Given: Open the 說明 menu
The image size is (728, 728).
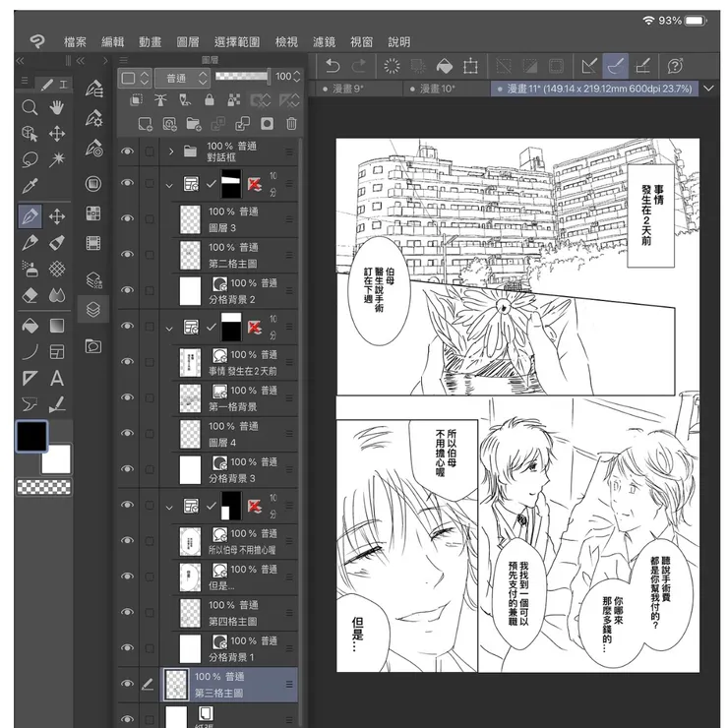Looking at the screenshot, I should 399,42.
